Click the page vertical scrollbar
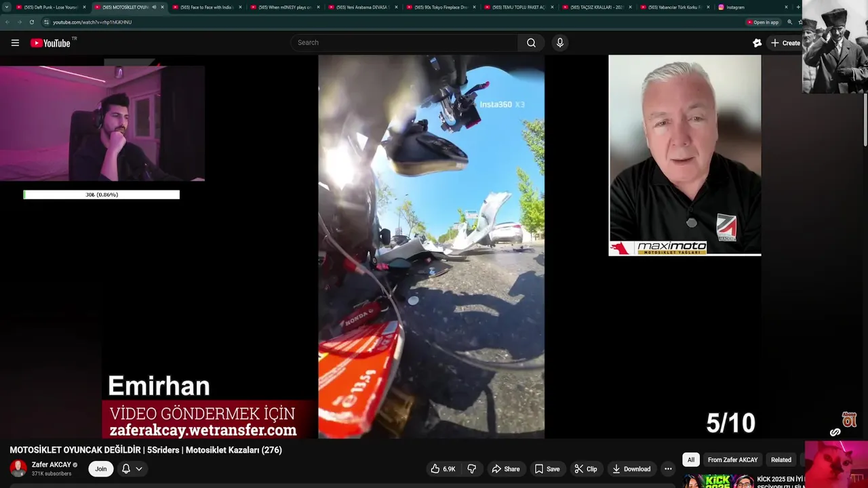The width and height of the screenshot is (868, 488). [865, 119]
